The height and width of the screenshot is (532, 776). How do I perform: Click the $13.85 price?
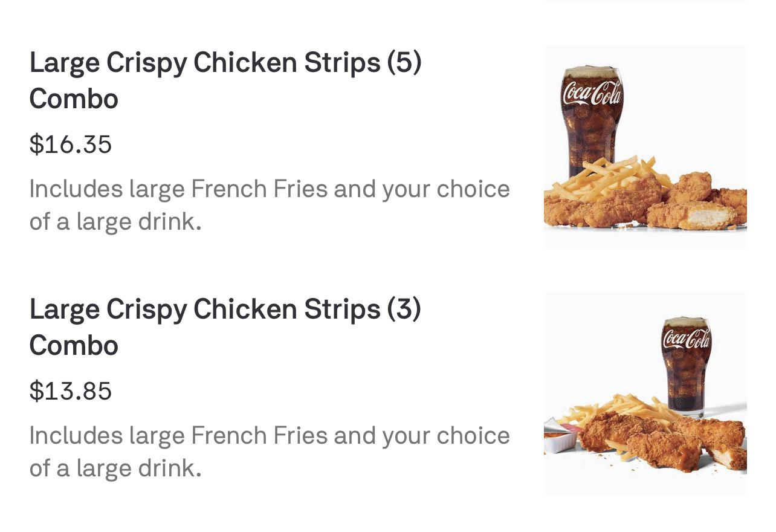click(x=71, y=391)
